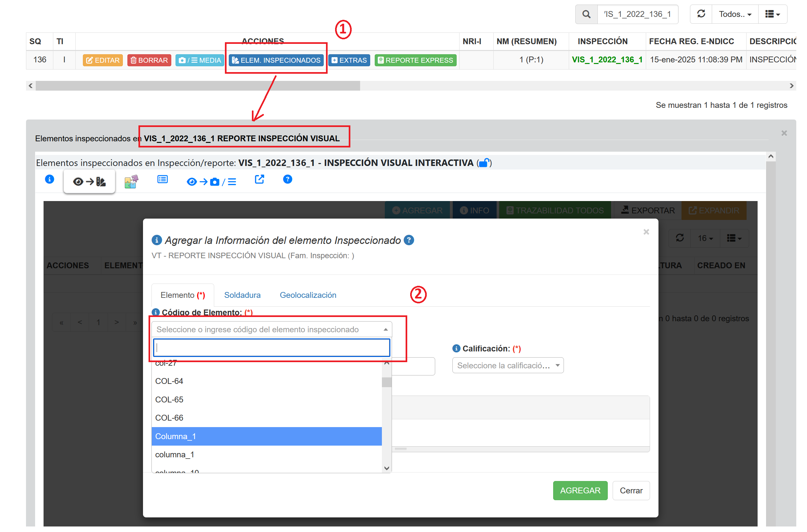Click the blue question mark help icon

click(288, 179)
